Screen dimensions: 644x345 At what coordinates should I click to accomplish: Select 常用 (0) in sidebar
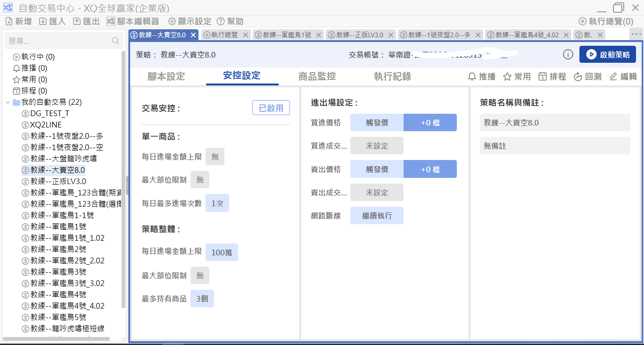(x=30, y=79)
